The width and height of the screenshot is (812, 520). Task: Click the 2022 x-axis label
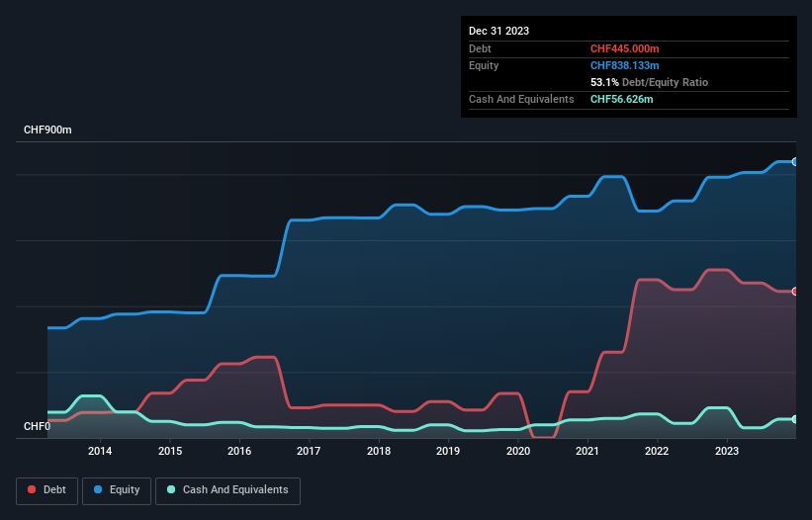point(657,451)
